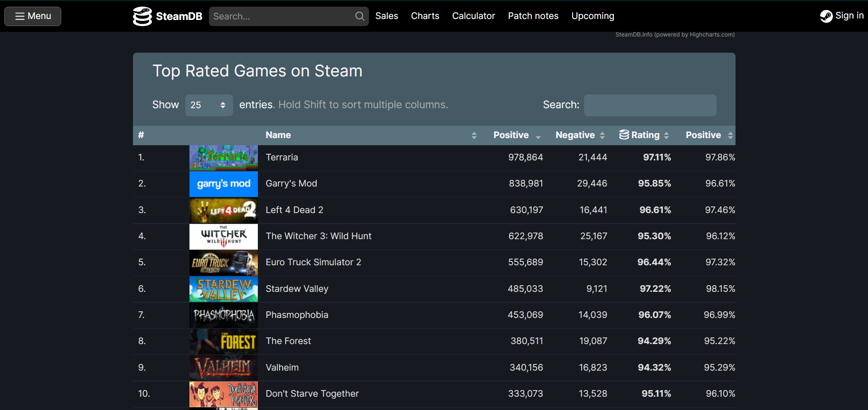Click Witcher 3's 622,978 positive count

[526, 236]
